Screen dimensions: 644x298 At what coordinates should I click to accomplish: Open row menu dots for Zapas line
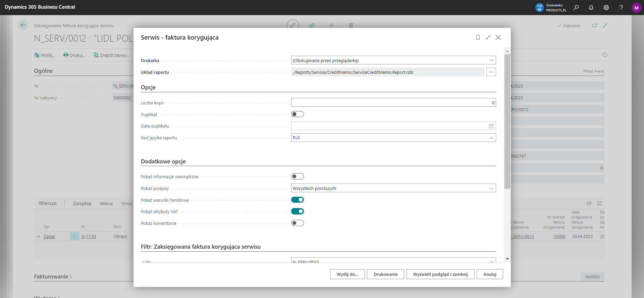[x=75, y=236]
